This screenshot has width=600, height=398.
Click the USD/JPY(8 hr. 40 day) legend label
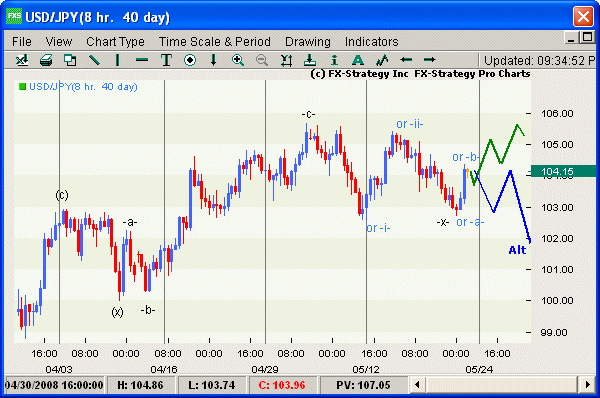point(83,87)
